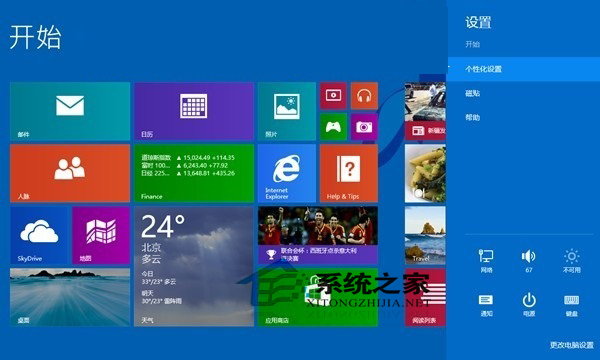The width and height of the screenshot is (600, 360).
Task: Open the Food pasta photo tile
Action: (425, 173)
